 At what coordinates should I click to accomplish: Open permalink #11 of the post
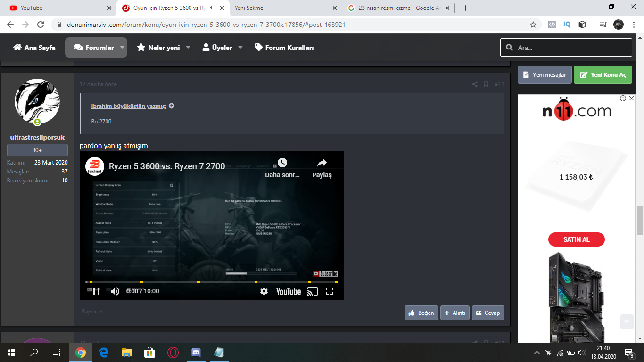499,84
